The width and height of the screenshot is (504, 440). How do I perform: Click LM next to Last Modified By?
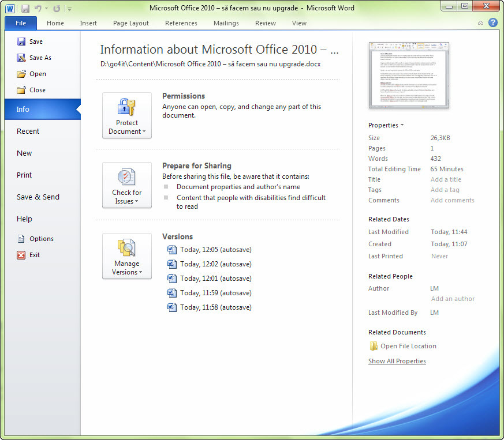click(x=434, y=313)
